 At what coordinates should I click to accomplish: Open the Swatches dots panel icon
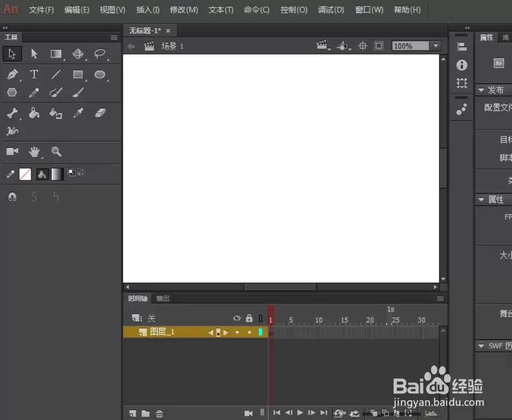[462, 109]
